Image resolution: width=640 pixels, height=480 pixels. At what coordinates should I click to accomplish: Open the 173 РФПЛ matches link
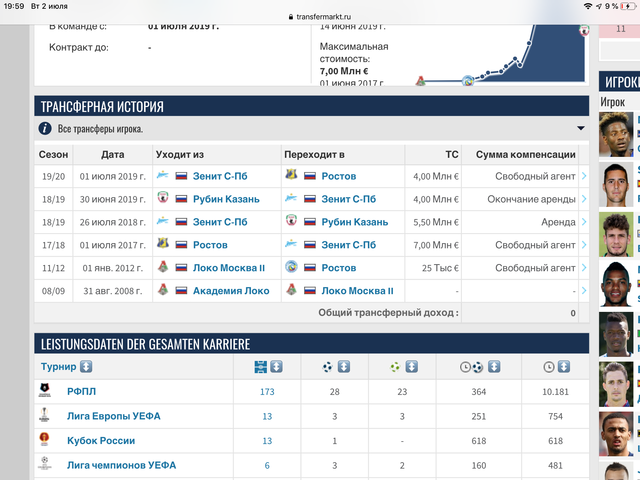pos(267,391)
